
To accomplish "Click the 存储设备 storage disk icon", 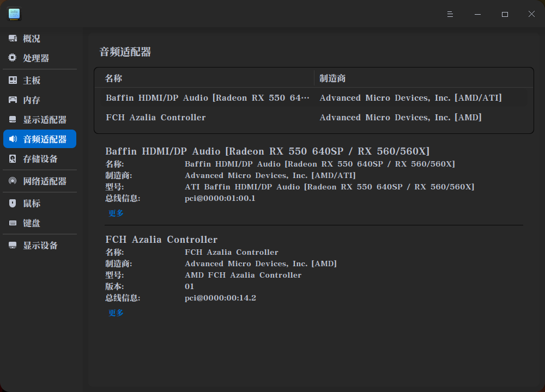I will (13, 159).
